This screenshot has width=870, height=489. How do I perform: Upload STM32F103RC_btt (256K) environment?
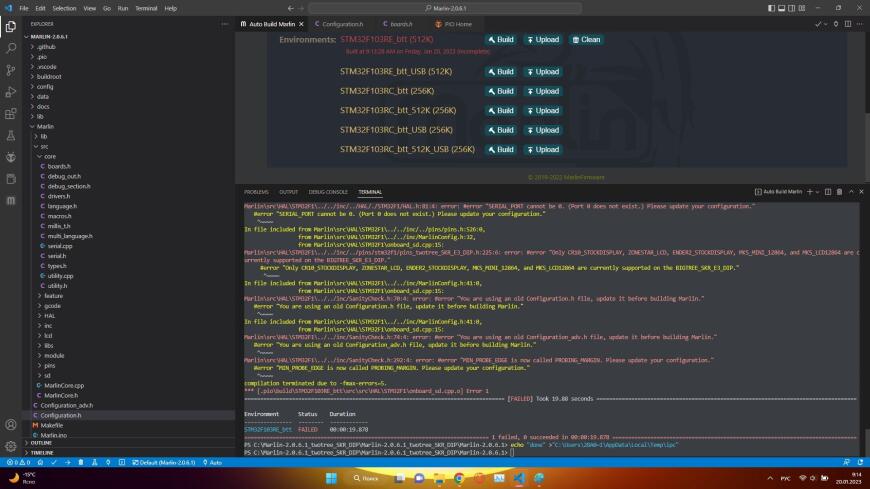pyautogui.click(x=543, y=91)
